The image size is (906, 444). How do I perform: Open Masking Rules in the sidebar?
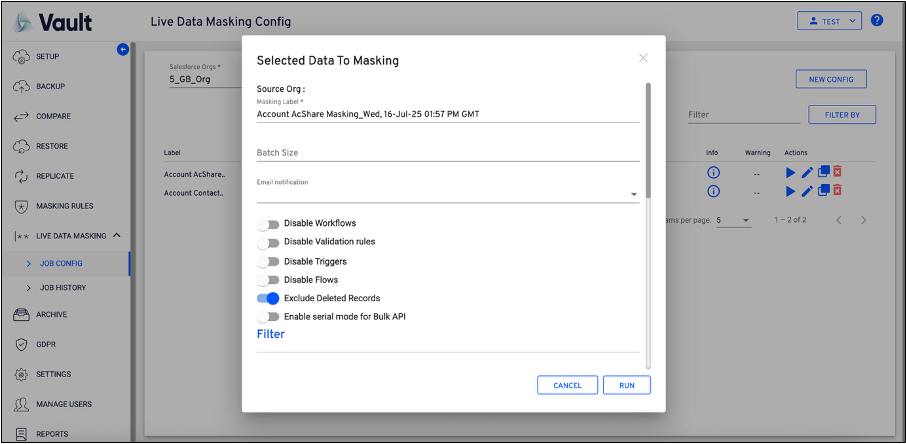click(x=65, y=206)
